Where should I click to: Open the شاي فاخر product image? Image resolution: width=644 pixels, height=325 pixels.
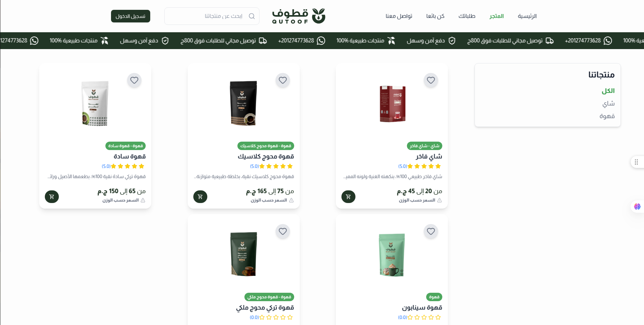pos(392,104)
